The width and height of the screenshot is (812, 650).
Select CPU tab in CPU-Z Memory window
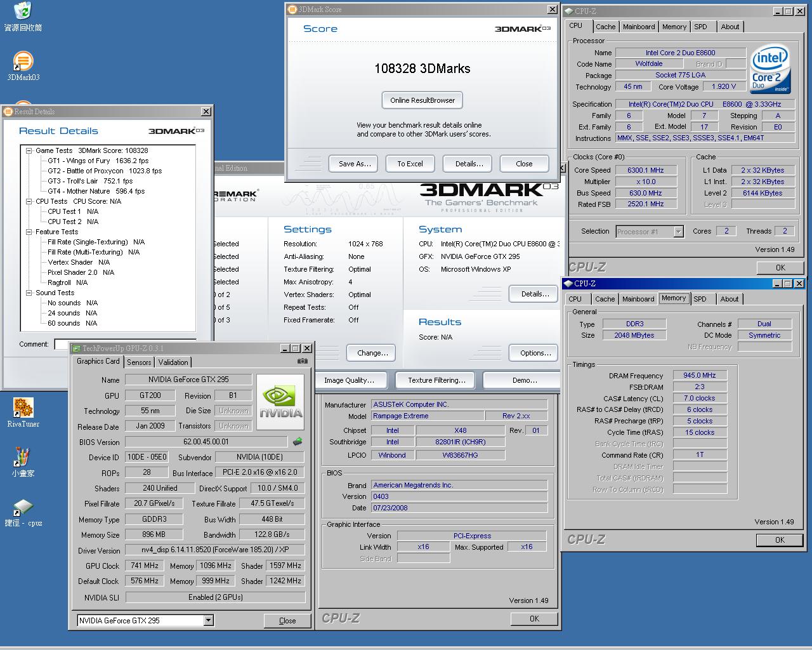pos(575,299)
